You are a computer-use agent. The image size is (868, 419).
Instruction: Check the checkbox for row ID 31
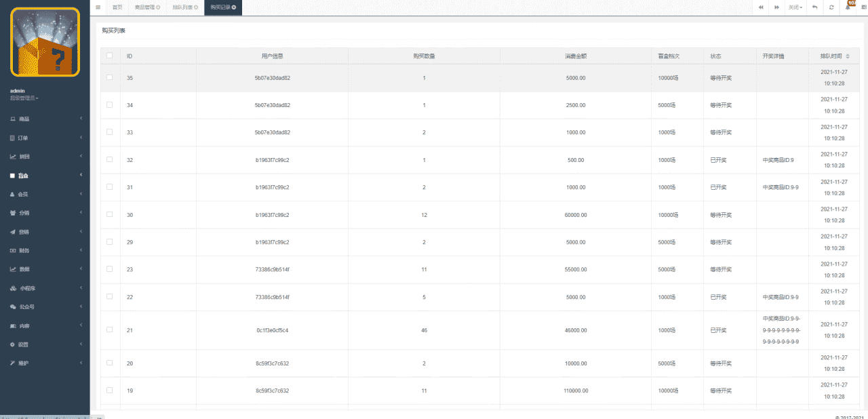[x=110, y=186]
